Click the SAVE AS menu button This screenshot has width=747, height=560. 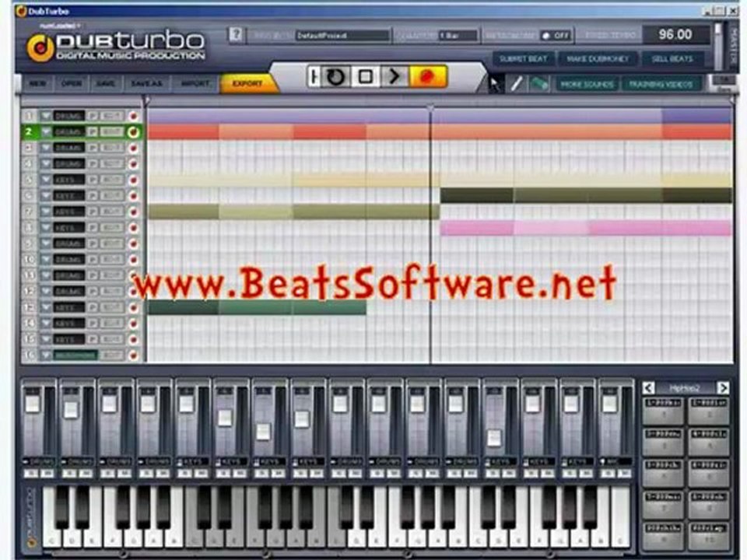click(x=146, y=83)
